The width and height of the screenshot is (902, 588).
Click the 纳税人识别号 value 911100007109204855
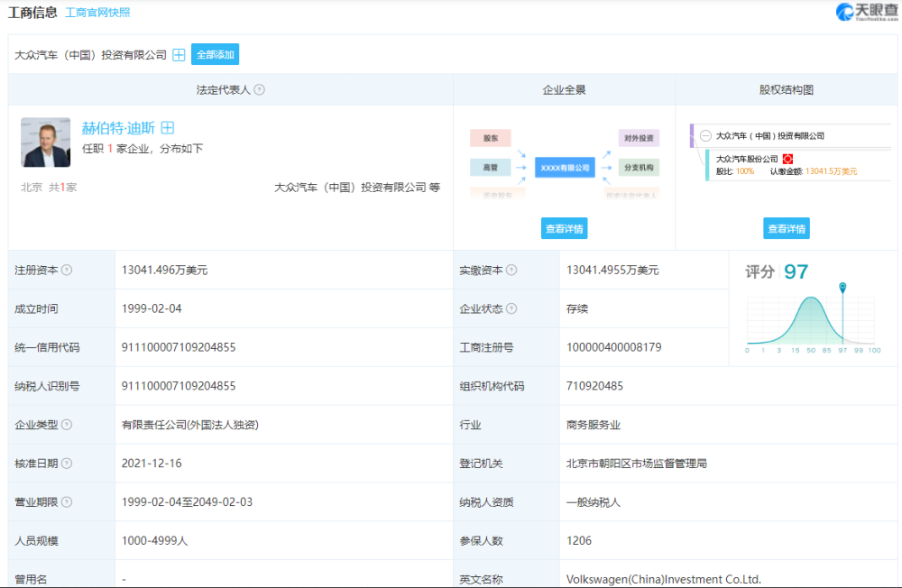(x=179, y=386)
